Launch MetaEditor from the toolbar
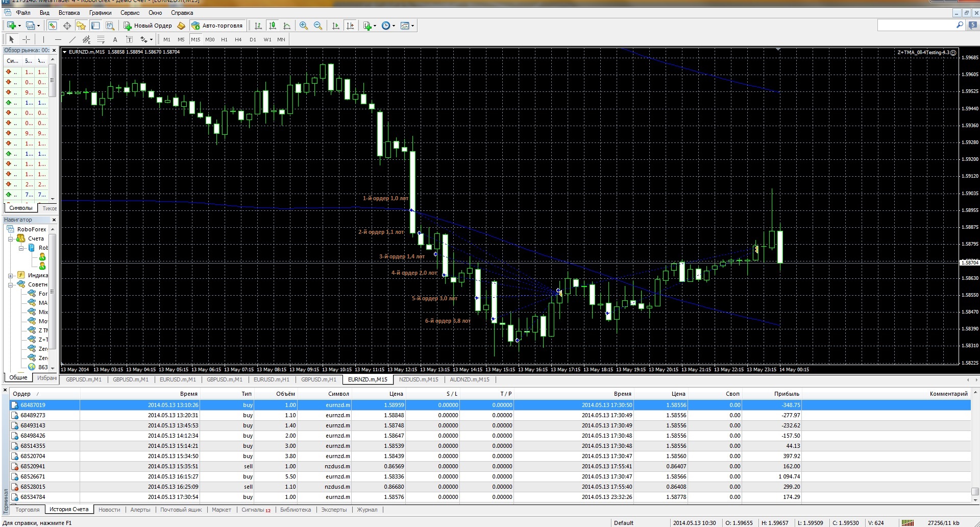980x527 pixels. [181, 26]
